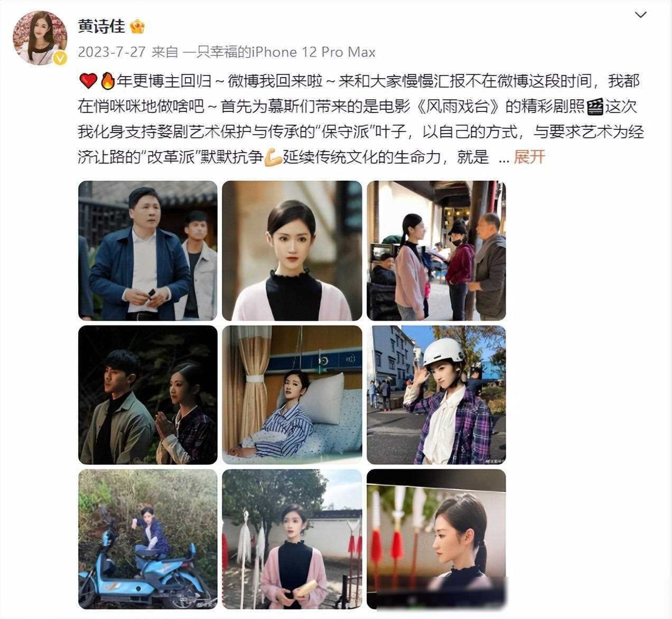672x619 pixels.
Task: Open hospital bed scene photo
Action: tap(292, 395)
